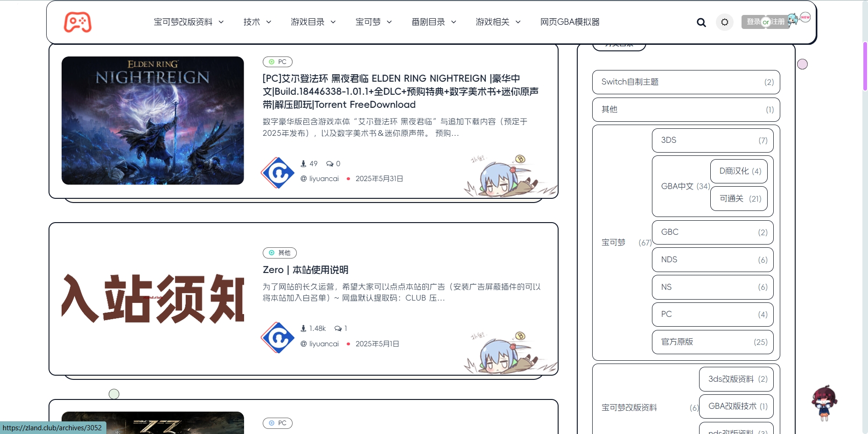Click the 49 views icon on Elden Ring post
868x434 pixels.
coord(303,164)
